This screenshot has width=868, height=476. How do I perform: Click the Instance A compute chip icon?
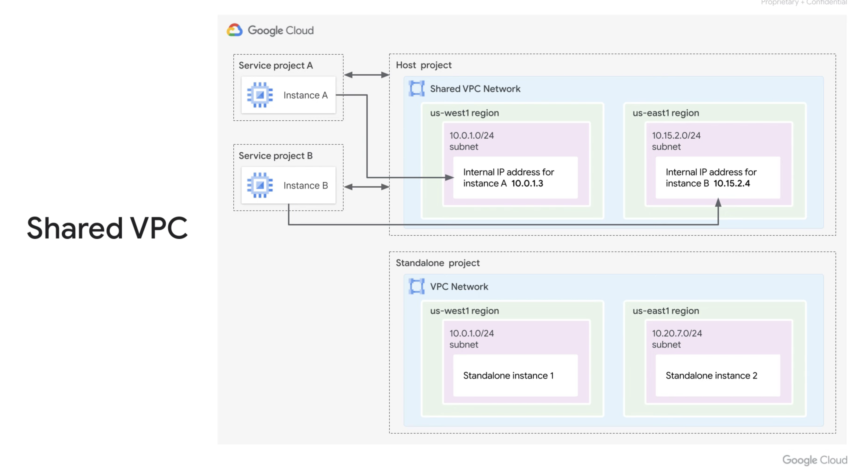coord(260,95)
